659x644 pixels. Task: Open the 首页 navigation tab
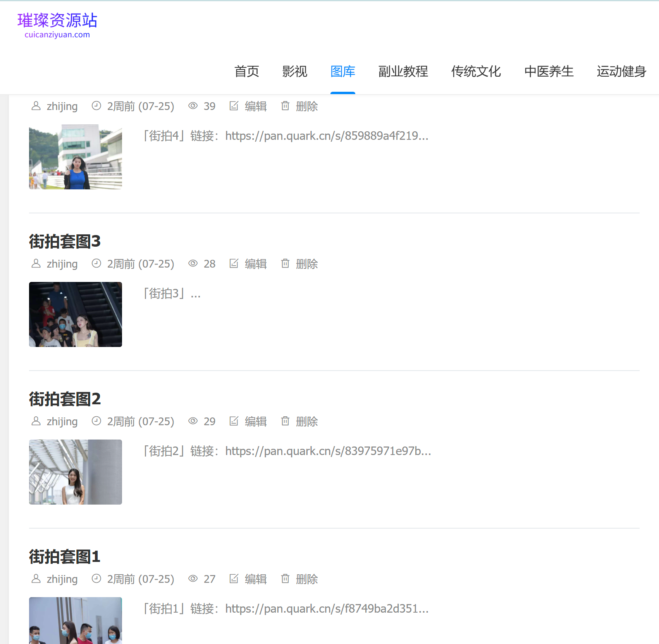pos(246,72)
